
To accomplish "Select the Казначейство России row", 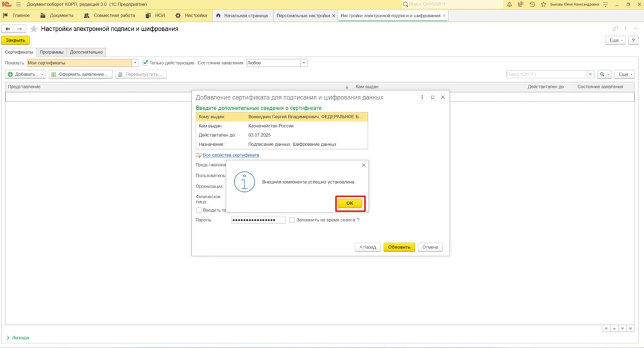I will point(282,126).
